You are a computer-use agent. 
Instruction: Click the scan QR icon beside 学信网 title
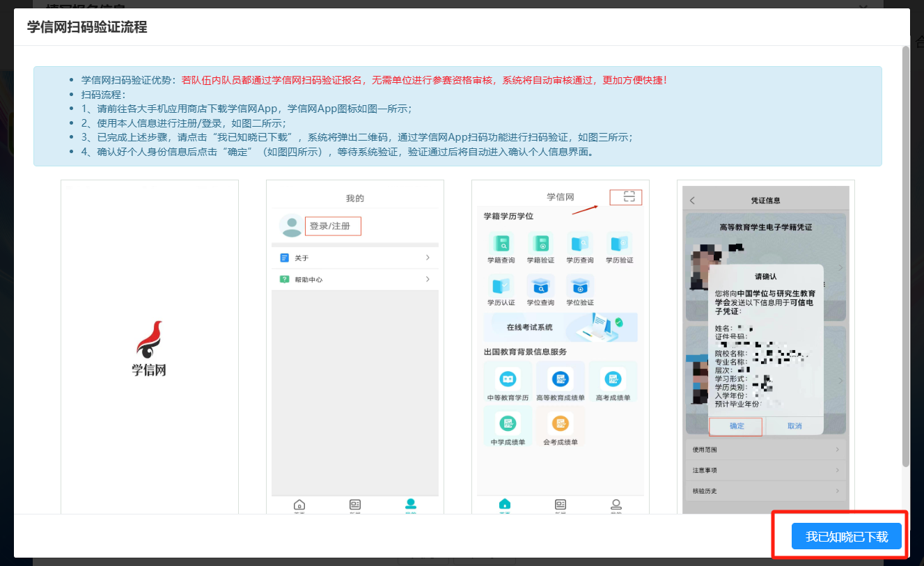pyautogui.click(x=629, y=197)
